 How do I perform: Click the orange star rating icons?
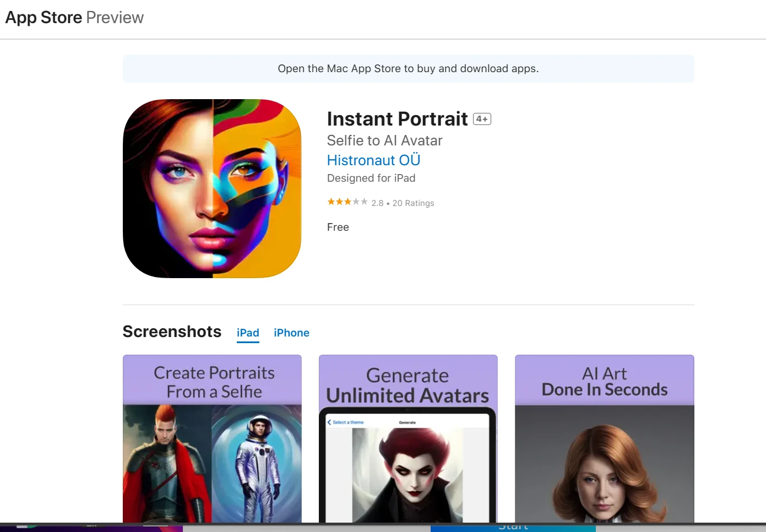347,202
